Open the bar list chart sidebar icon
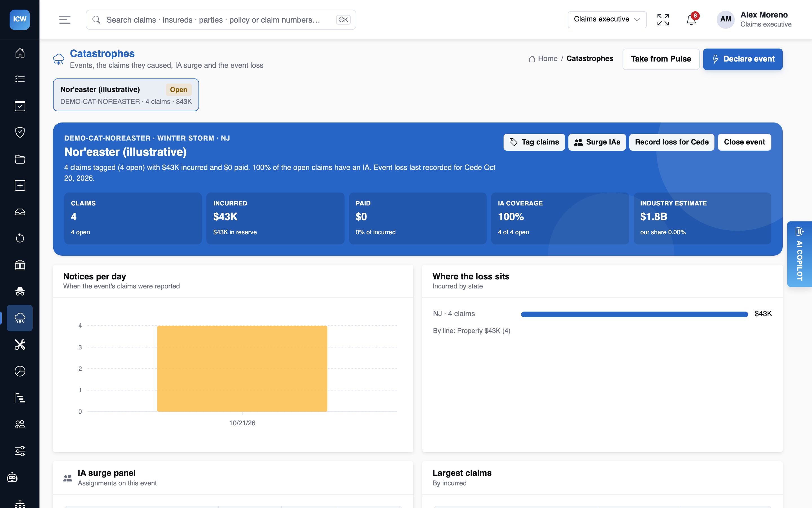This screenshot has height=508, width=812. click(x=20, y=398)
